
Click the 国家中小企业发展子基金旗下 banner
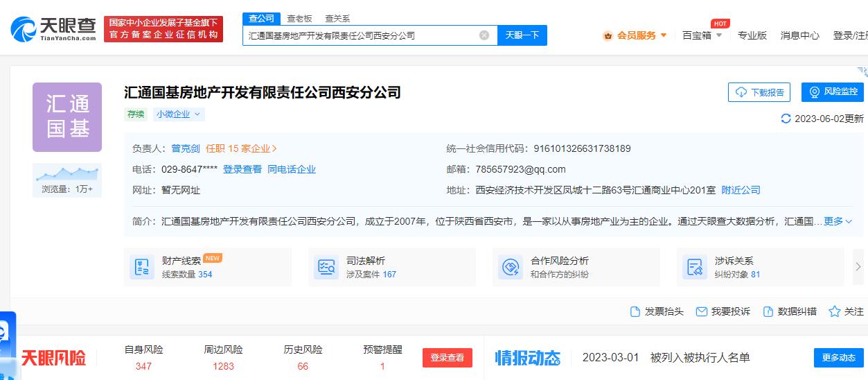163,28
